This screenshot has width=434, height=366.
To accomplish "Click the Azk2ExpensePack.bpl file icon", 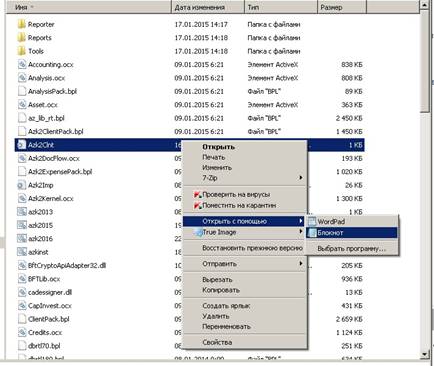I will (22, 171).
